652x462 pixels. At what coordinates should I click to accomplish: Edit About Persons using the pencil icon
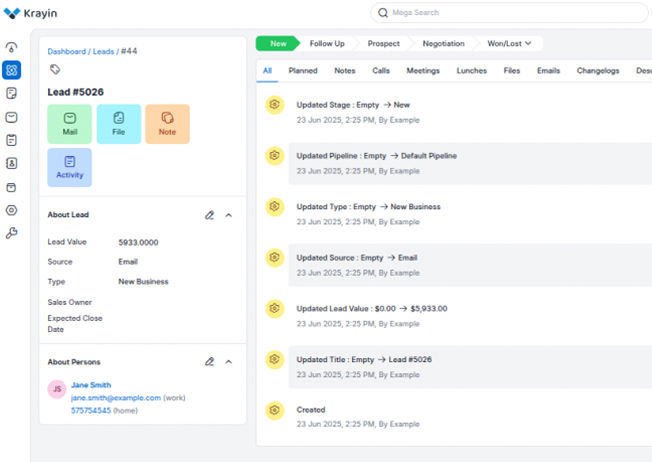click(210, 361)
